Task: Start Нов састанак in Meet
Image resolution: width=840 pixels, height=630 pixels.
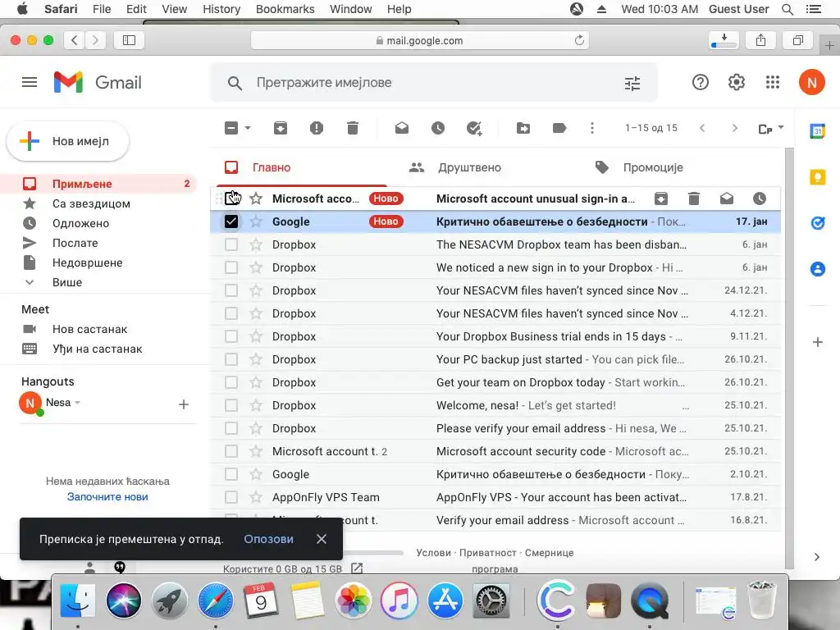Action: click(x=89, y=329)
